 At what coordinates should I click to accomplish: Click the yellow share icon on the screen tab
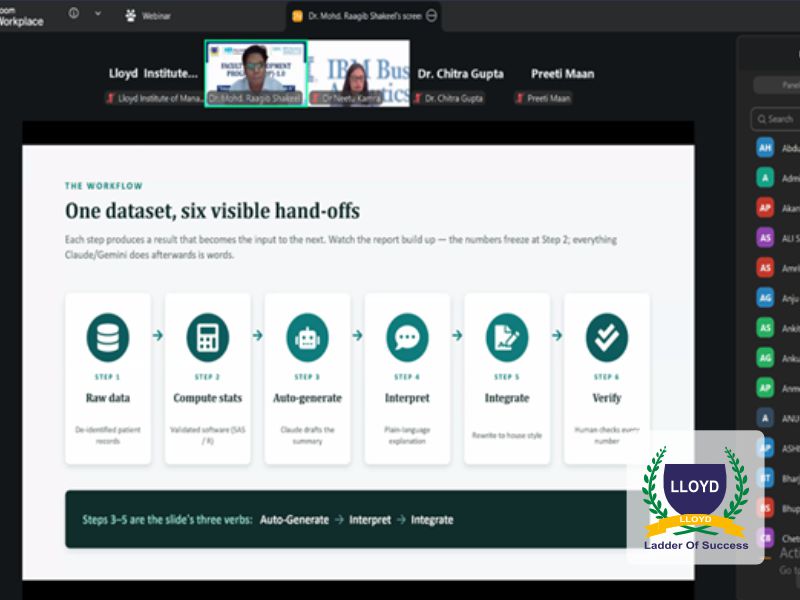(x=297, y=16)
